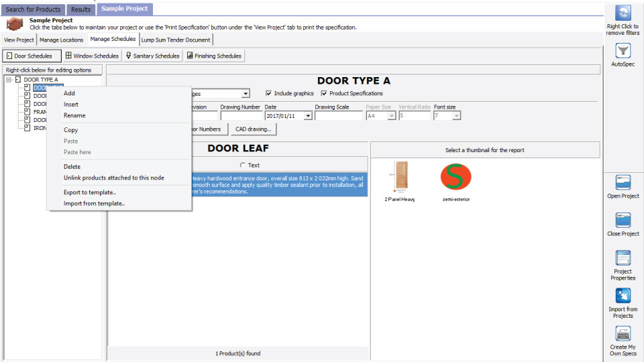Open the Date dropdown

click(308, 116)
